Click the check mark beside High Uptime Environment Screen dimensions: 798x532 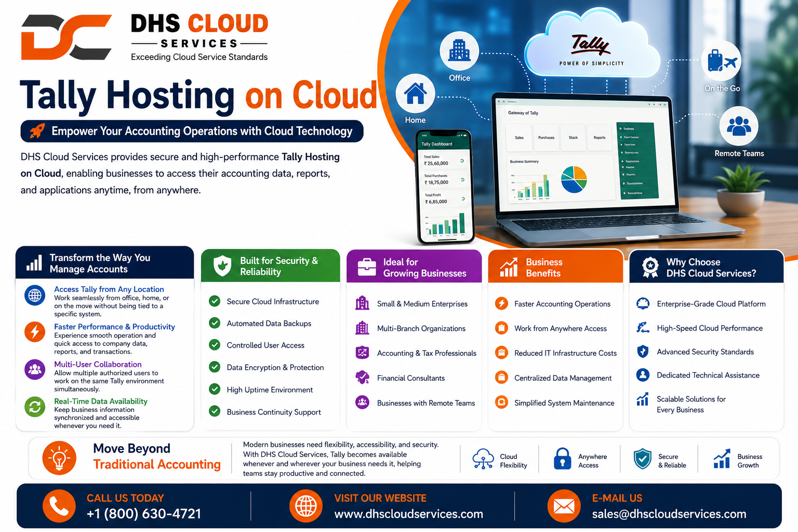pyautogui.click(x=215, y=389)
